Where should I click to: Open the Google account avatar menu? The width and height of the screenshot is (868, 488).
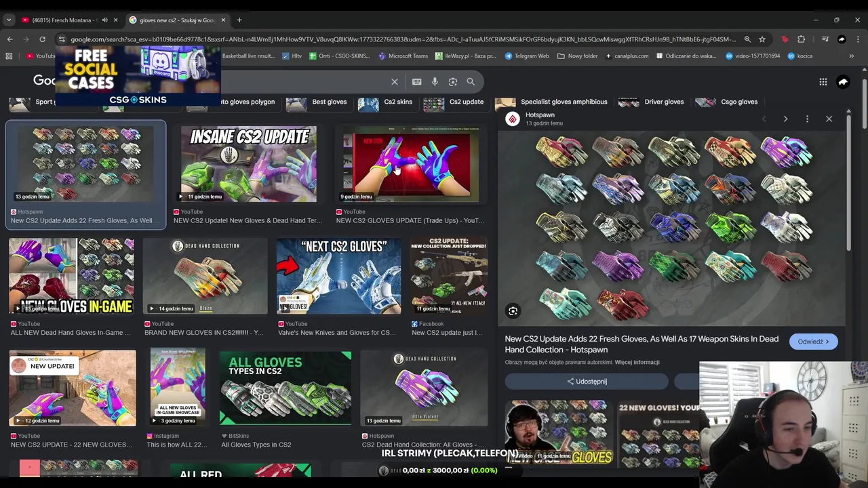click(x=843, y=81)
